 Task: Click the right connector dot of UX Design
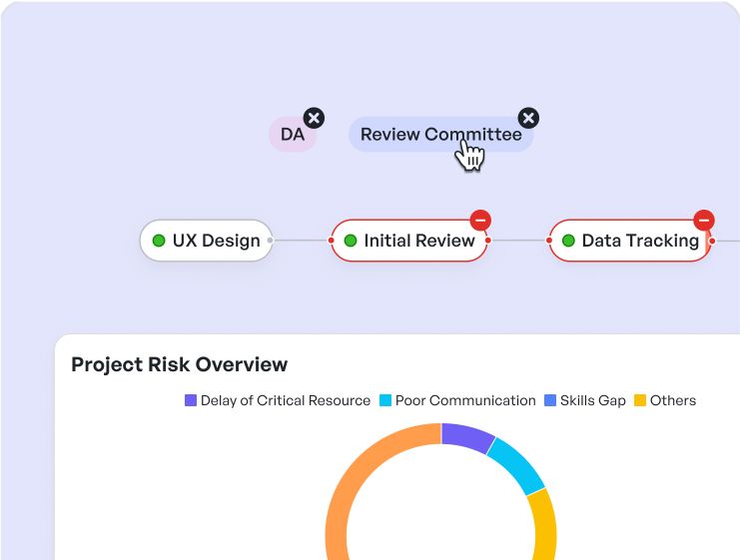click(x=270, y=241)
